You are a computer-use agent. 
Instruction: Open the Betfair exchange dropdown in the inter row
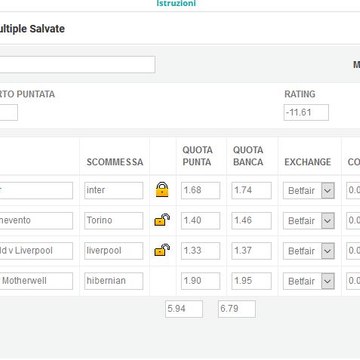309,191
